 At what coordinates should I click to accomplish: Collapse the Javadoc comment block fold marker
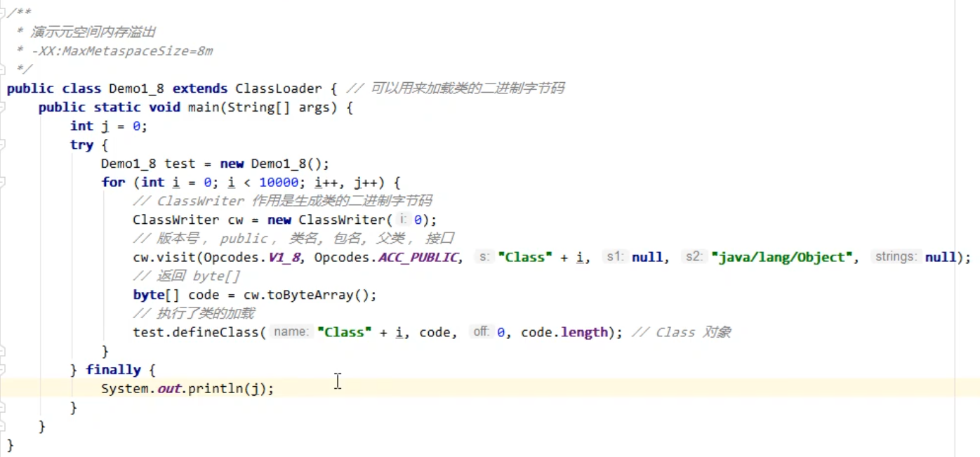coord(3,13)
